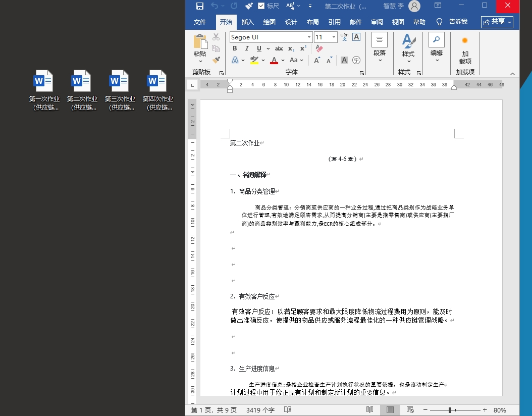
Task: Switch to Read Mode view
Action: click(370, 410)
